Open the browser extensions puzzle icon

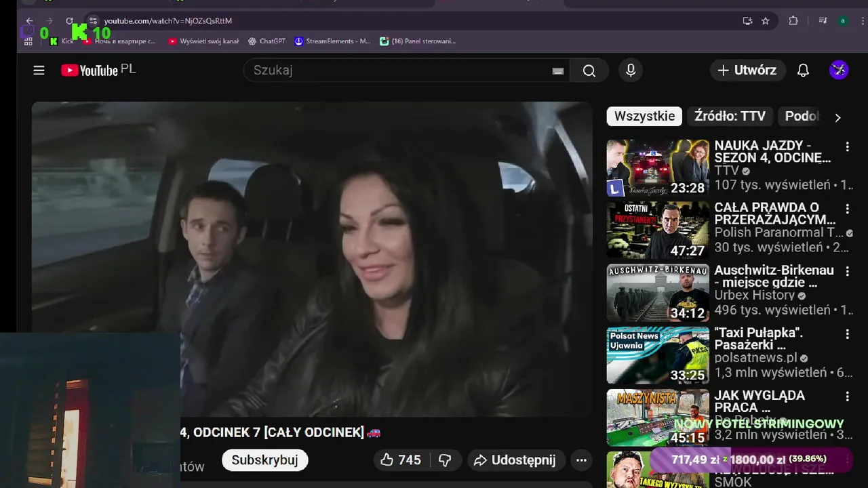point(793,21)
